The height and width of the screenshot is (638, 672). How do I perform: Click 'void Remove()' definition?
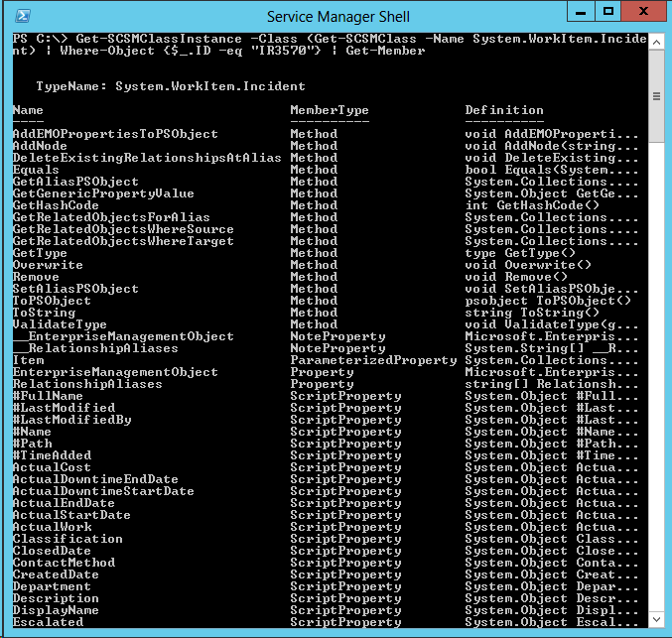pos(516,277)
